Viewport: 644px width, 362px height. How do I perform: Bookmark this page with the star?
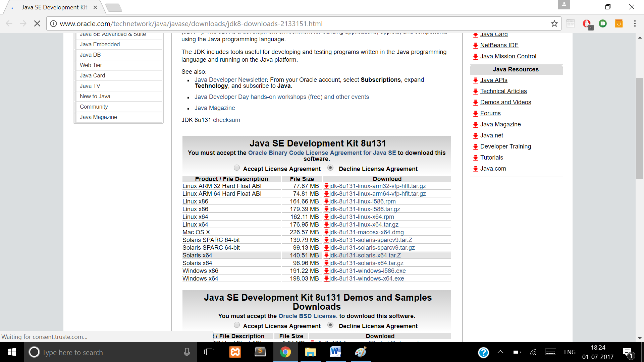[554, 23]
